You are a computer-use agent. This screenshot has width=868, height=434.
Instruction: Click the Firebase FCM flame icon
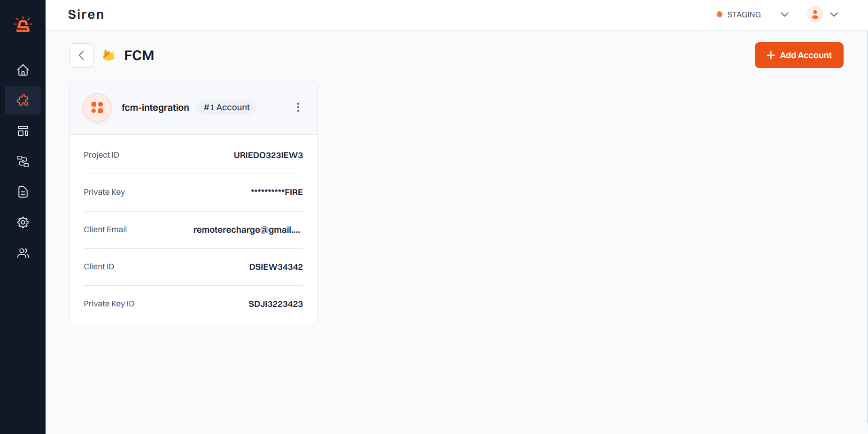(x=108, y=55)
